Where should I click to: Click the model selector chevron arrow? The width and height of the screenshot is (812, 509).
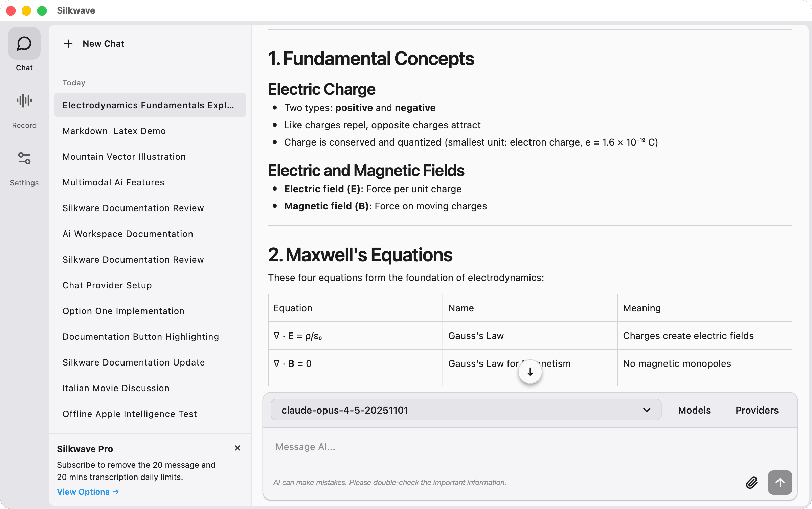647,410
